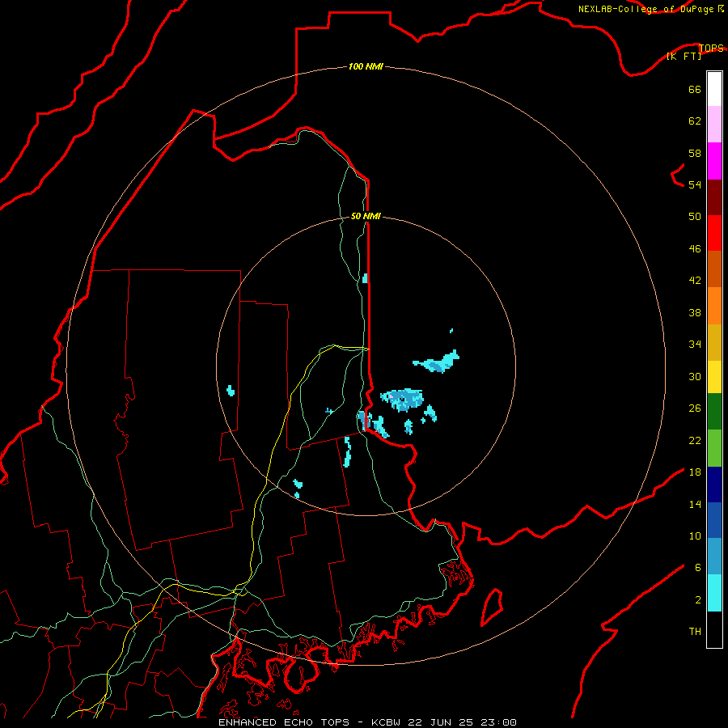Screen dimensions: 728x728
Task: Click the [K FT] units label
Action: [684, 56]
